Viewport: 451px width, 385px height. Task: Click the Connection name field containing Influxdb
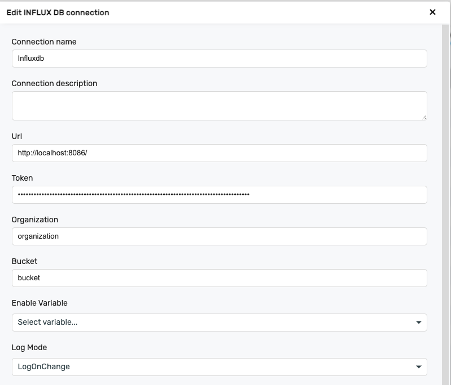click(219, 58)
